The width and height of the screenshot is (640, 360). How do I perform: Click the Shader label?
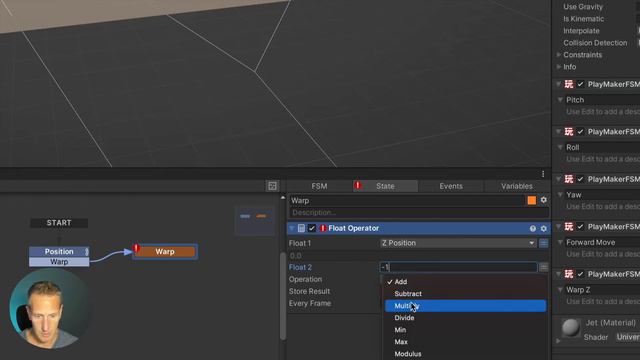pyautogui.click(x=596, y=337)
